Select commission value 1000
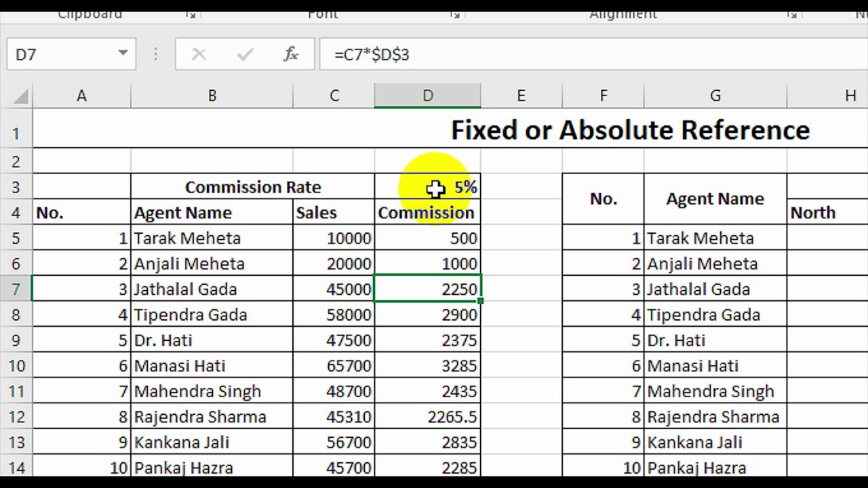Image resolution: width=868 pixels, height=488 pixels. (x=428, y=264)
